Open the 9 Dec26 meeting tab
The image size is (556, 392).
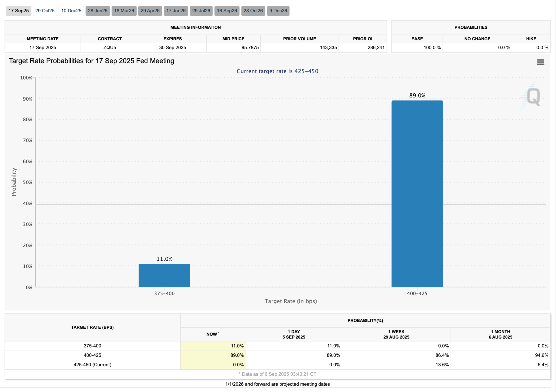[278, 11]
